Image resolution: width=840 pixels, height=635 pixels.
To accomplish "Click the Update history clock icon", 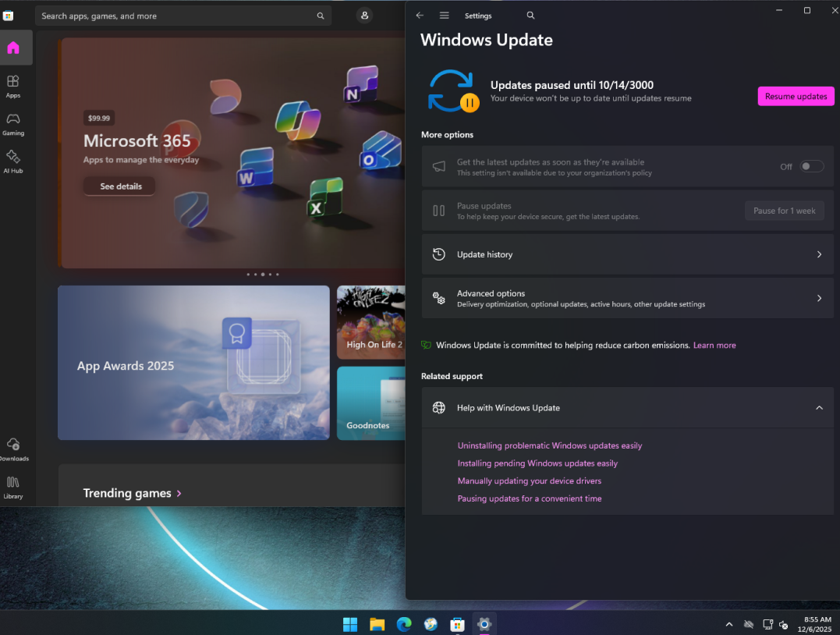I will (439, 254).
